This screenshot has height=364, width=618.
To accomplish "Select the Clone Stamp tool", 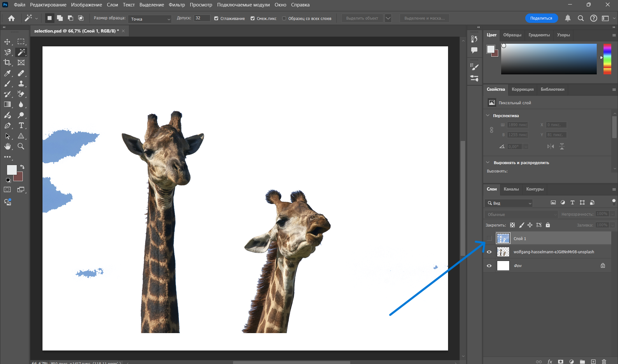I will pyautogui.click(x=21, y=84).
